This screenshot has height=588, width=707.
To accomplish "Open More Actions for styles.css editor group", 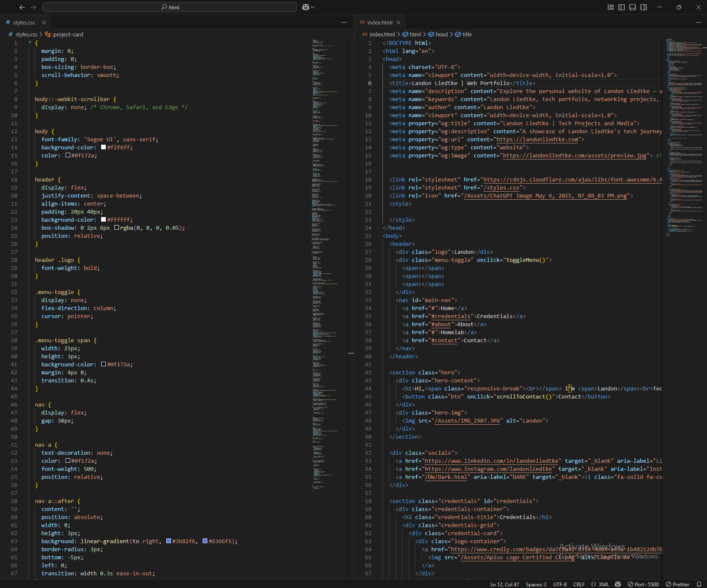I will (x=344, y=22).
